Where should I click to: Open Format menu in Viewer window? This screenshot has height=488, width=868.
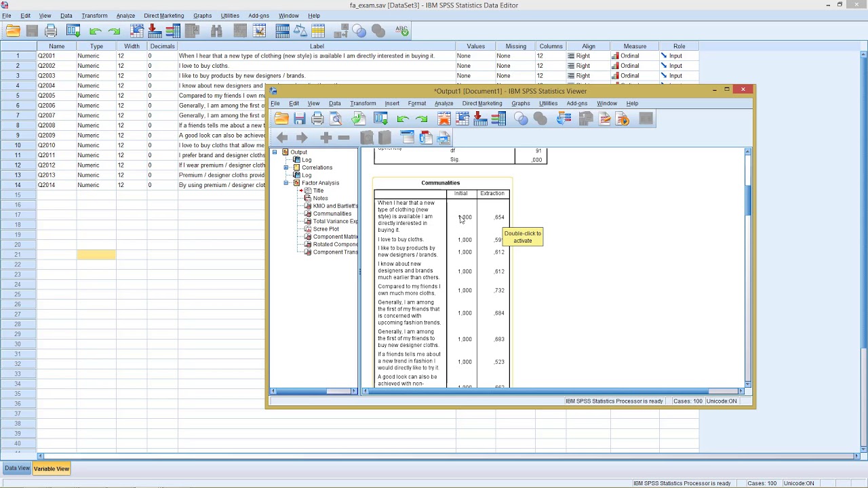417,104
